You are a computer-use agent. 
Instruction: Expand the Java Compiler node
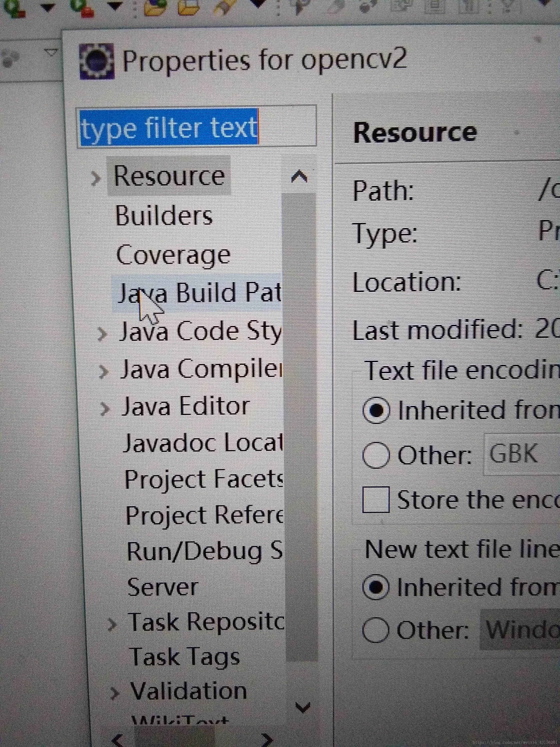[x=103, y=372]
